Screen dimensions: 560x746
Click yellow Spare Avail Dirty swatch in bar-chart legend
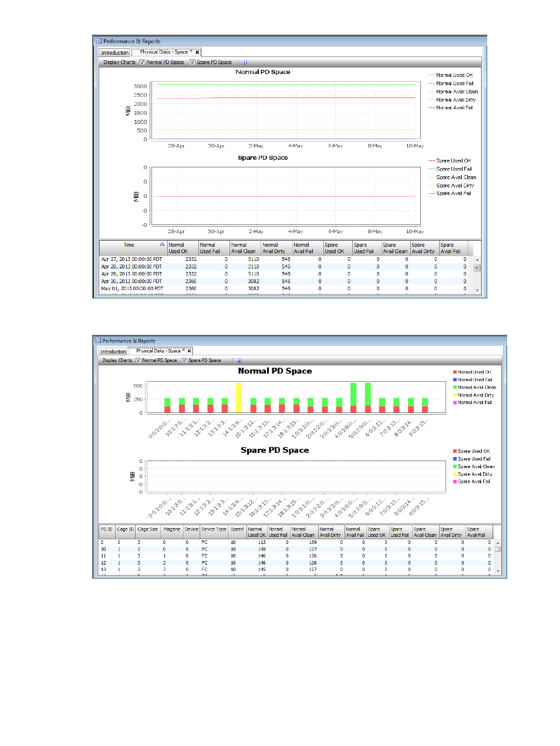click(x=455, y=475)
